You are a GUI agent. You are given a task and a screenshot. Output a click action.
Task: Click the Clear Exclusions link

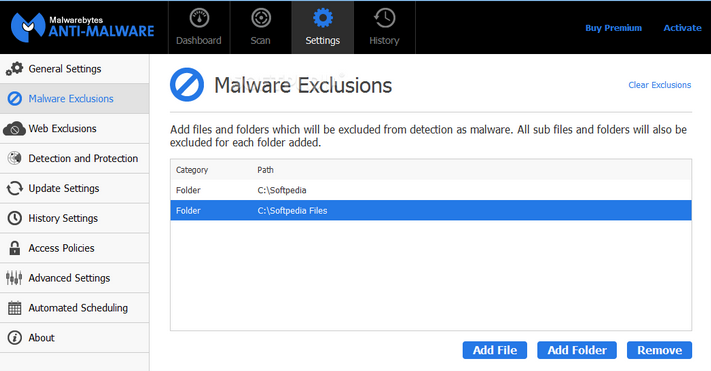click(660, 85)
